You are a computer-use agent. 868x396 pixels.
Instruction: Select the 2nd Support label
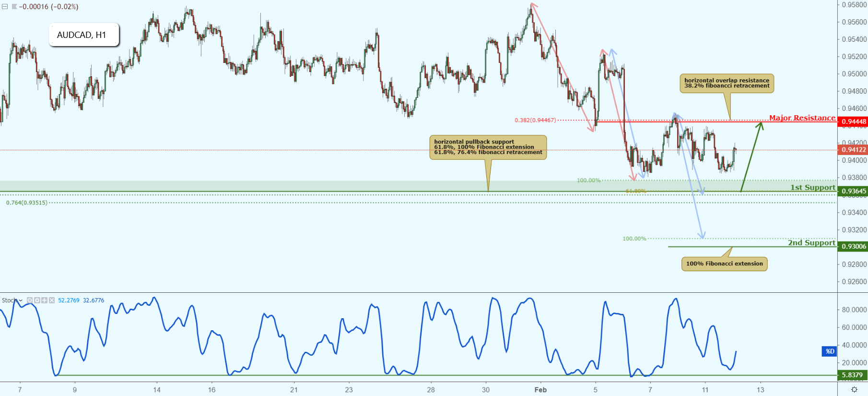coord(811,242)
